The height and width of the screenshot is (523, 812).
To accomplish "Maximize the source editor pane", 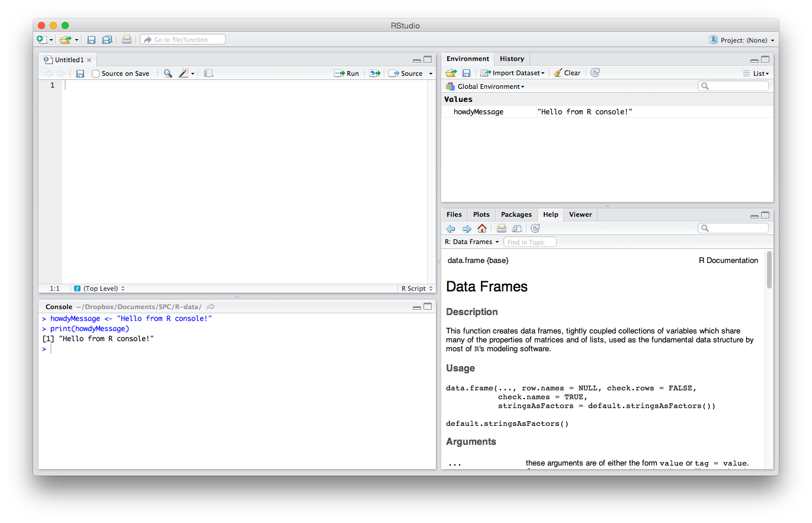I will coord(428,60).
